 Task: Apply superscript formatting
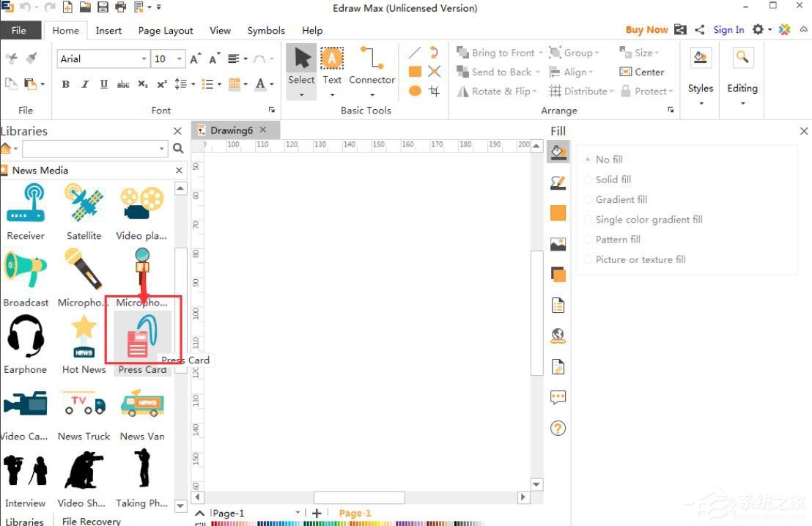pos(162,84)
